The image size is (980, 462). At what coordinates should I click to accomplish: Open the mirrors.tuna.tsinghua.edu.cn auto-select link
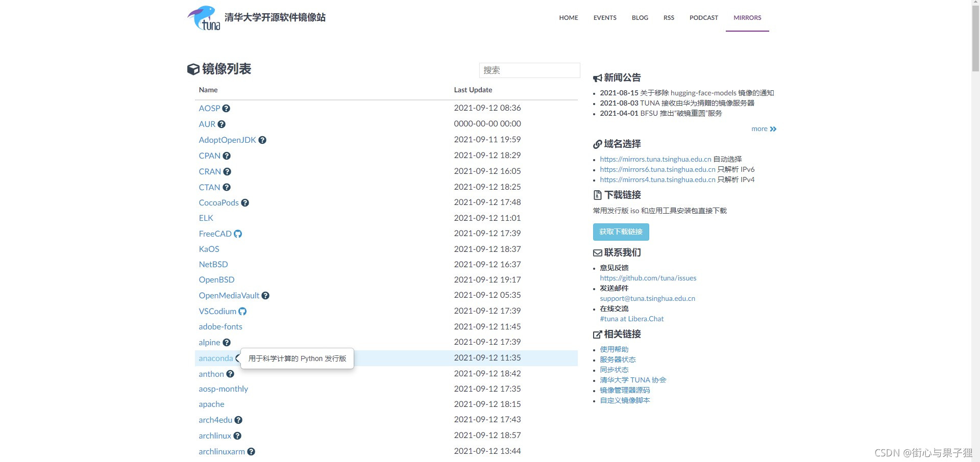[655, 160]
